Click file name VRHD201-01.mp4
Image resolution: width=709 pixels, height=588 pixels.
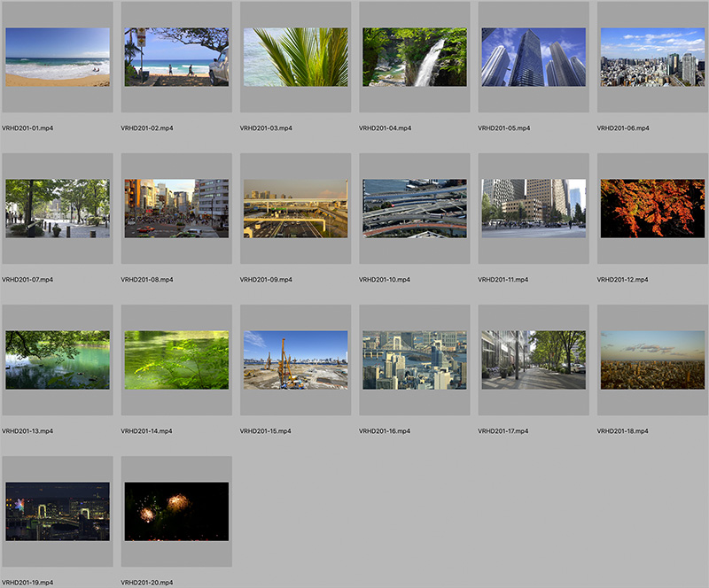27,128
